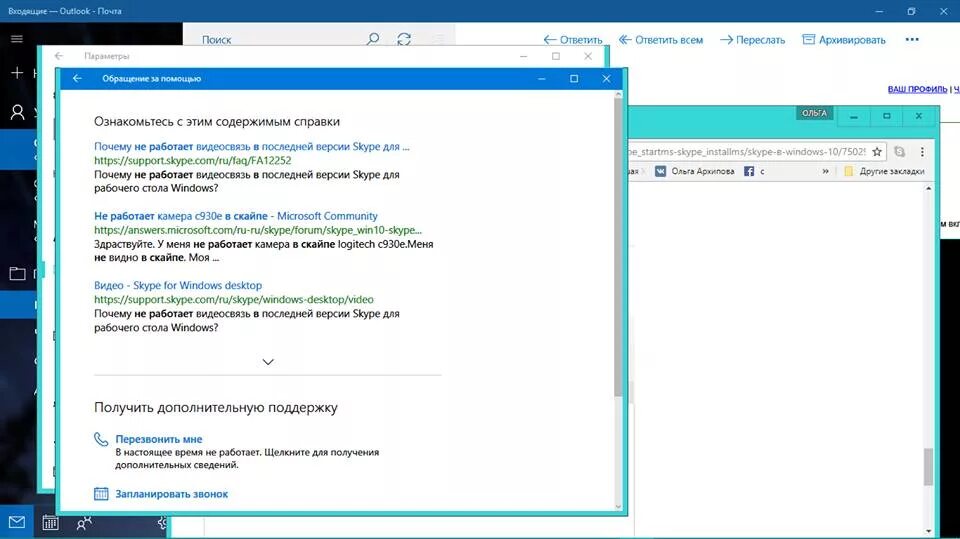960x539 pixels.
Task: Click the browser address bar URL
Action: point(747,151)
